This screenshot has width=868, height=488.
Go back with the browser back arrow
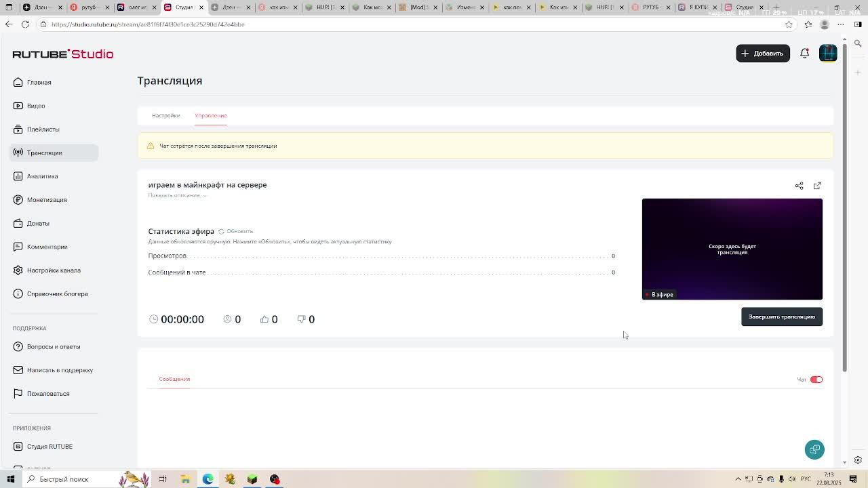(8, 24)
